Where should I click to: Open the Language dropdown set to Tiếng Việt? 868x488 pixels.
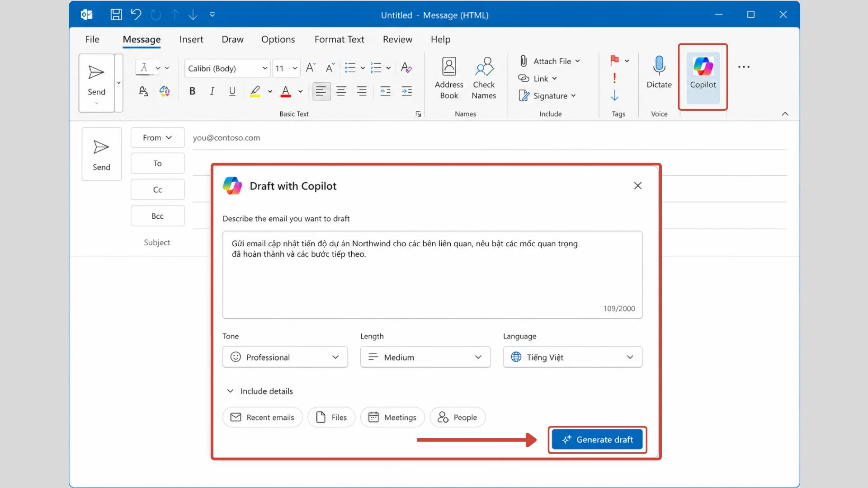(x=572, y=357)
